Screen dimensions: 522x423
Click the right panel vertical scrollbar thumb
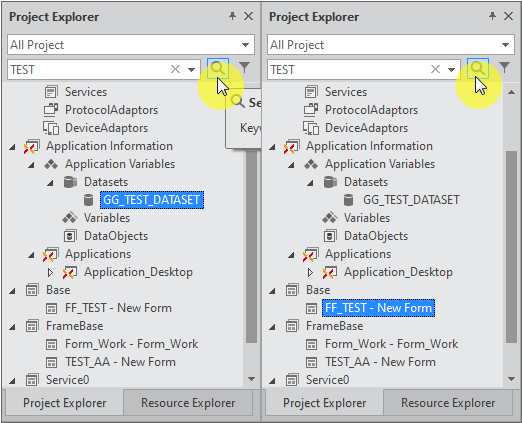(511, 247)
